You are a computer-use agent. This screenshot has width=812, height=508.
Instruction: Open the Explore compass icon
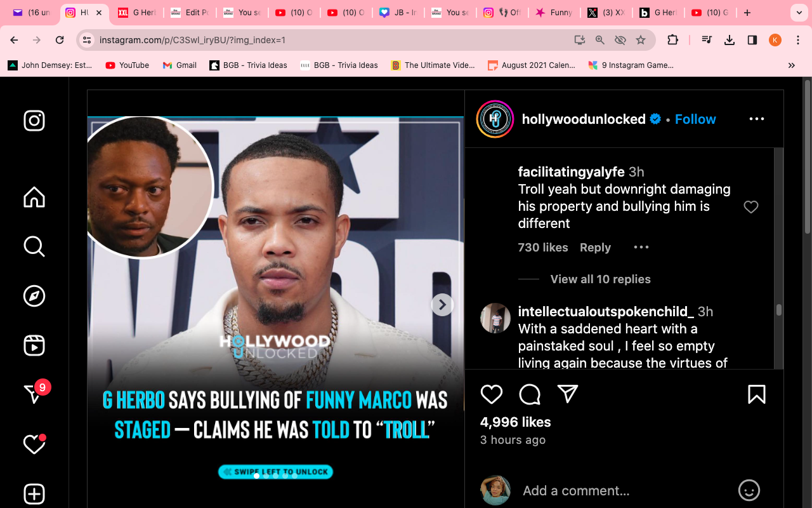[x=34, y=296]
